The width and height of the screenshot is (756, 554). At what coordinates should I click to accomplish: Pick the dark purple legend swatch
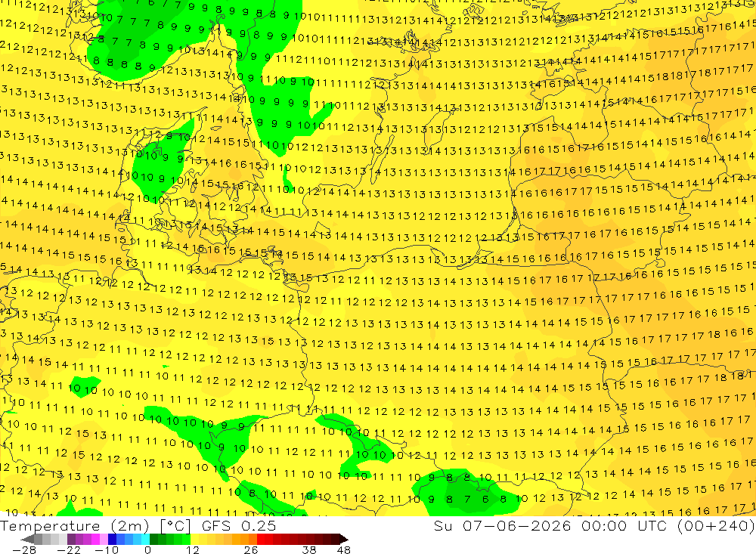[71, 539]
